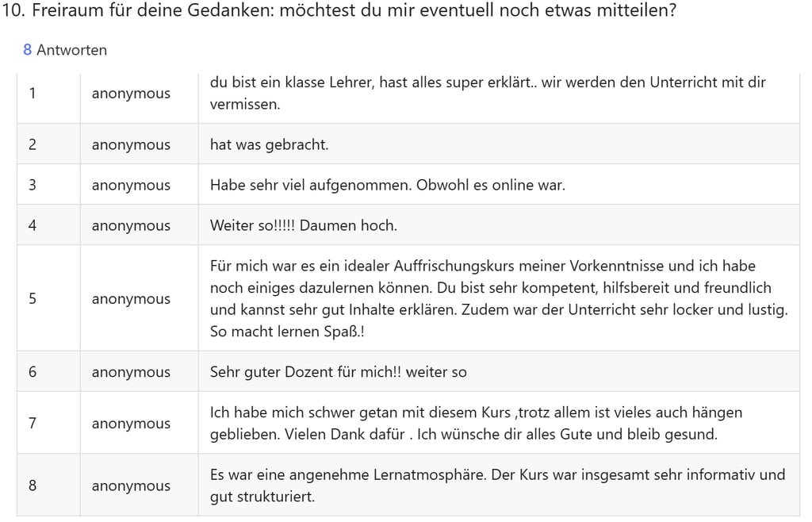Click the anonymous label in row 7
This screenshot has height=522, width=812.
[131, 424]
